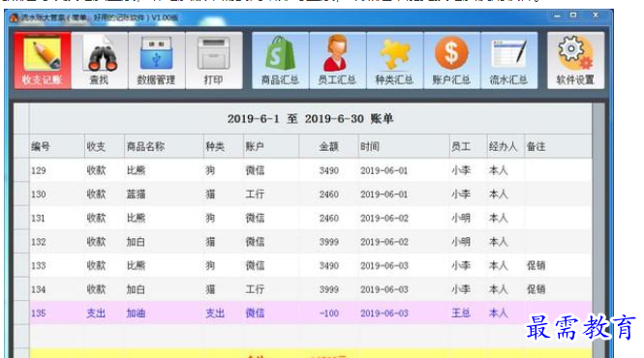Screen dimensions: 644x358
Task: Click the bill title 2019-6-1 至 2019-6-30 账单
Action: (x=311, y=119)
